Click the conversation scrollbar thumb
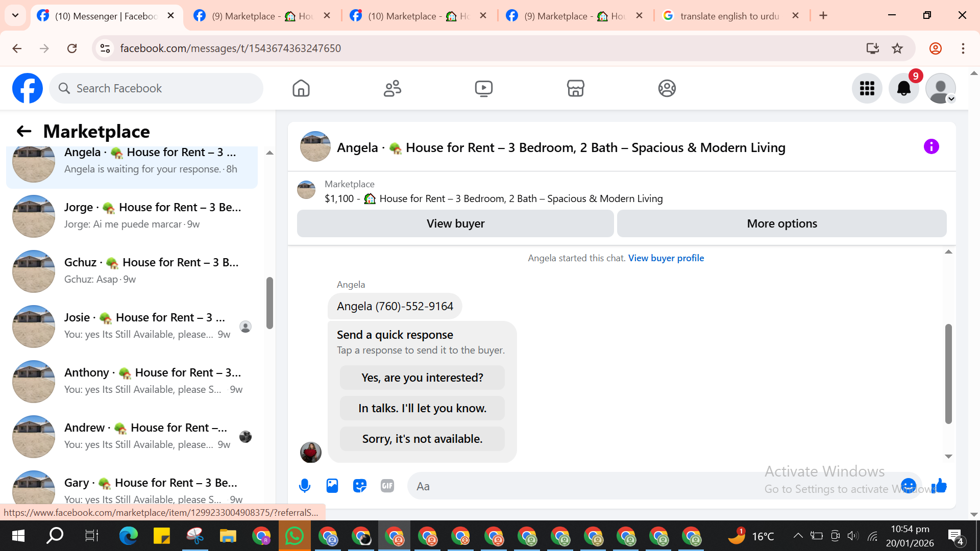This screenshot has height=551, width=980. pos(948,374)
